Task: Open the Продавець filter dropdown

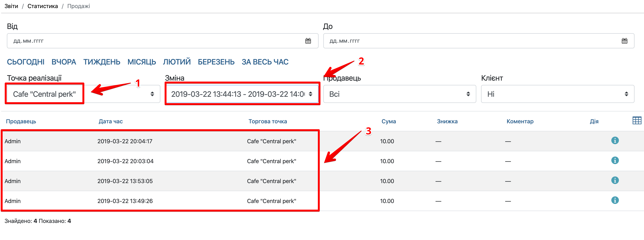Action: 399,94
